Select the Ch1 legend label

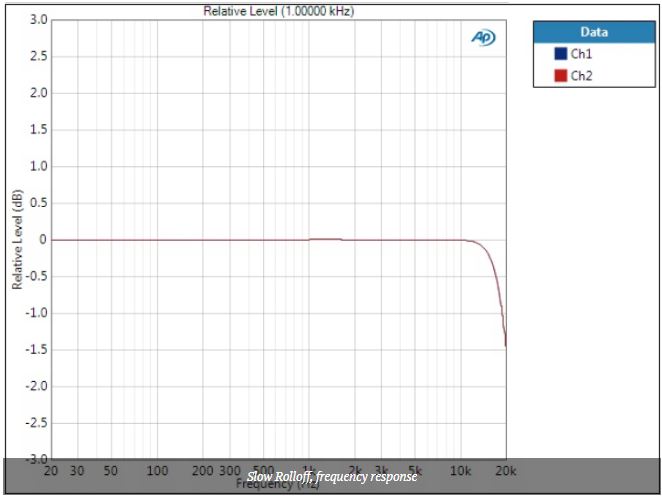click(x=581, y=55)
